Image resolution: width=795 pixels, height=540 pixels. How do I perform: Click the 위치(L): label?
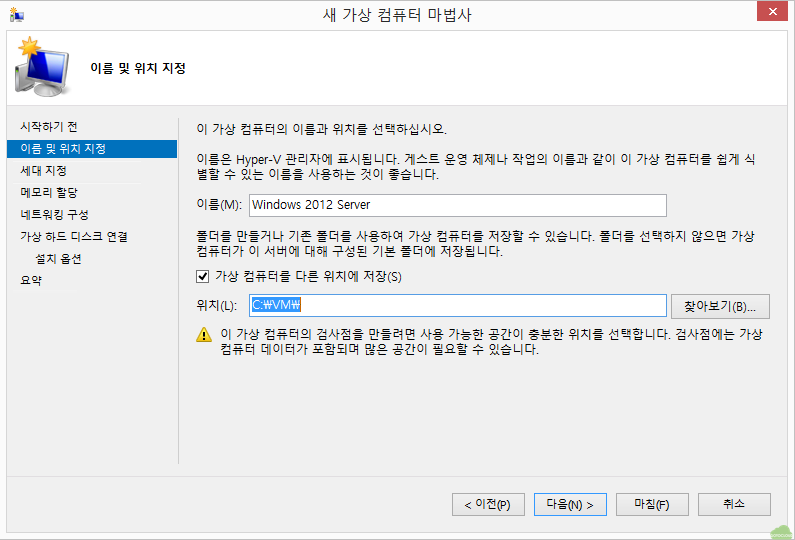(216, 305)
